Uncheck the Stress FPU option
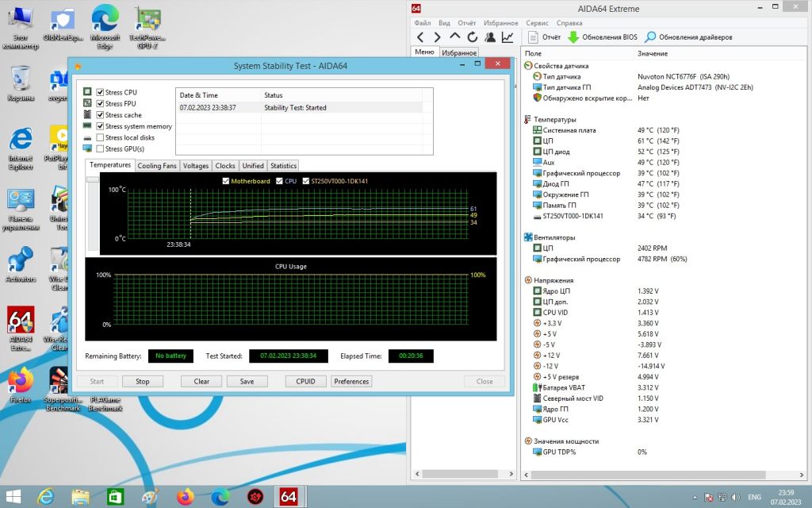Screen dimensions: 812x508 click(100, 104)
